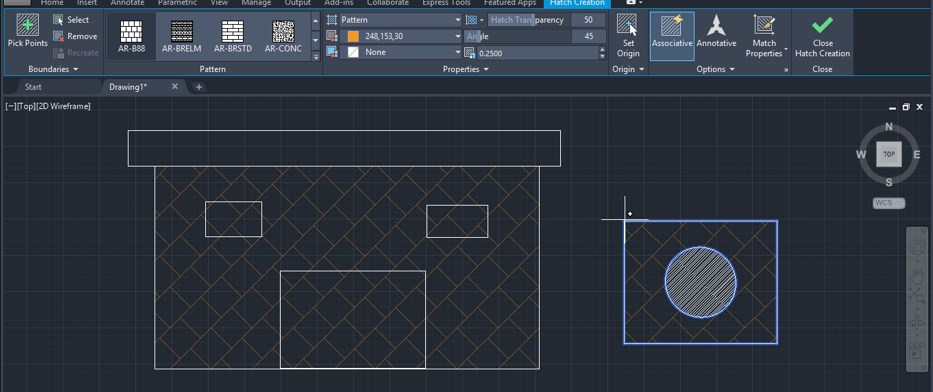933x392 pixels.
Task: Click the transparency value field 50
Action: tap(588, 20)
